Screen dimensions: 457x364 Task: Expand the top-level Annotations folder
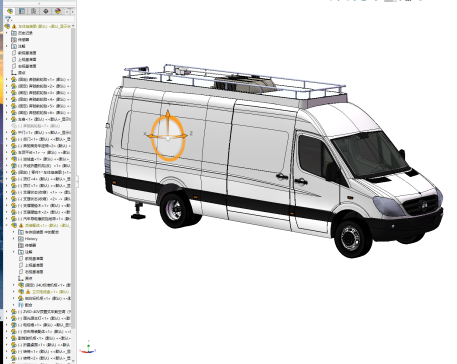point(7,46)
